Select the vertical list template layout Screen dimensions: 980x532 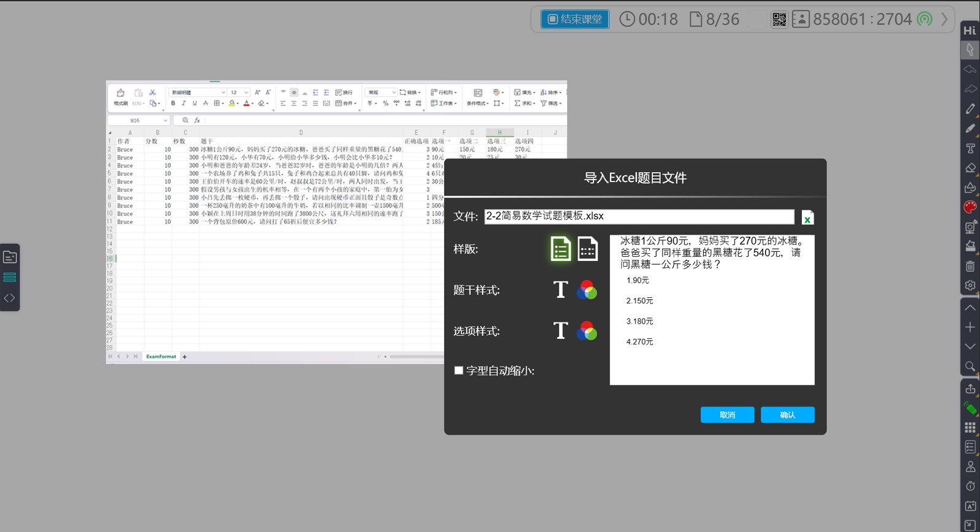pos(560,249)
